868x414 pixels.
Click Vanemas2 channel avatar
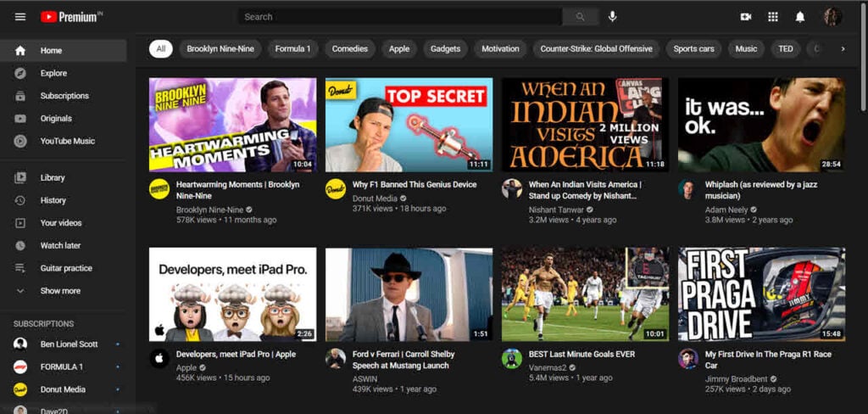[512, 359]
